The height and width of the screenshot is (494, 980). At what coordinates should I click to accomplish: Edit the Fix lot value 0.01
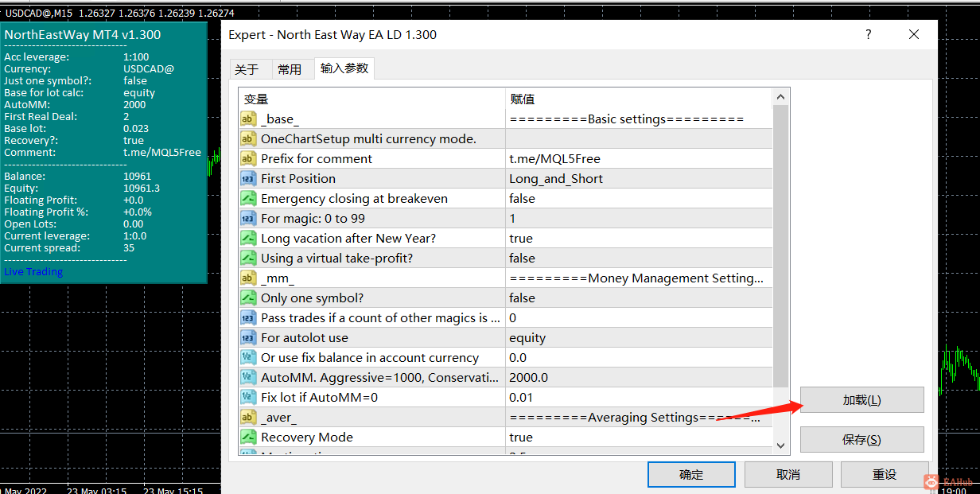pos(640,398)
